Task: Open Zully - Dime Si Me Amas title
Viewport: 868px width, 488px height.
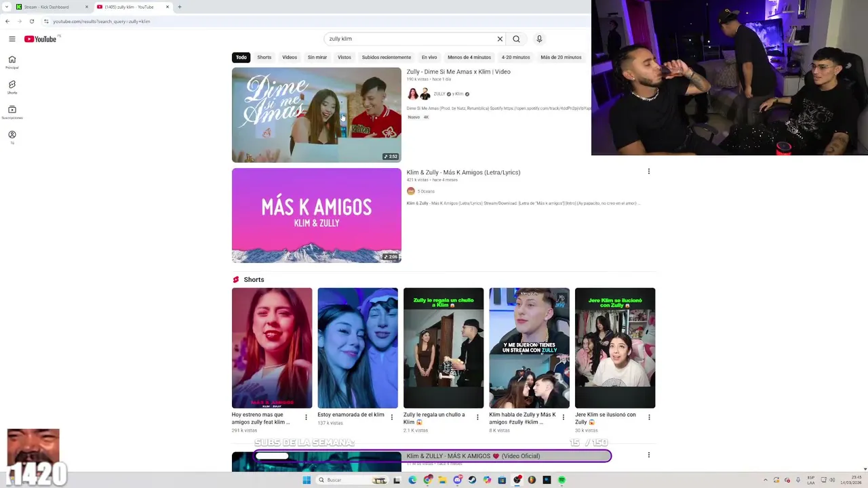Action: [458, 72]
